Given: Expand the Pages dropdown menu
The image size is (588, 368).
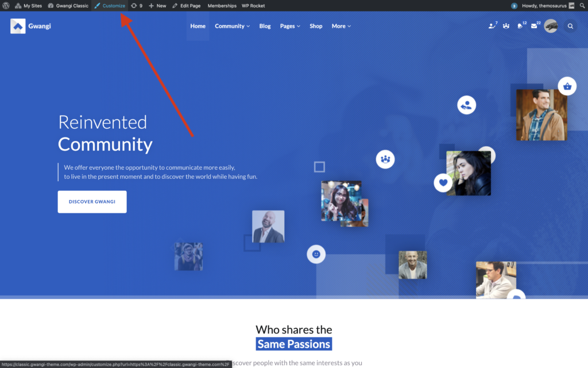Looking at the screenshot, I should pyautogui.click(x=290, y=26).
